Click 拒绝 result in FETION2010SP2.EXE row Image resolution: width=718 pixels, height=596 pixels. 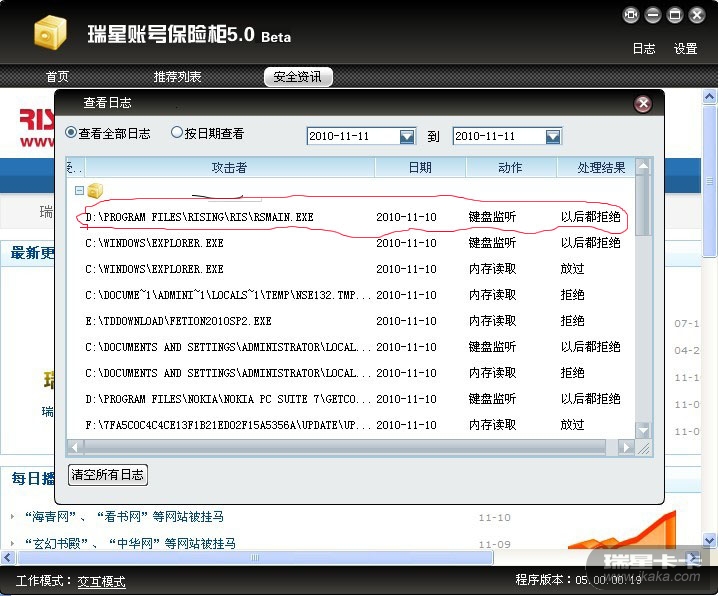572,321
